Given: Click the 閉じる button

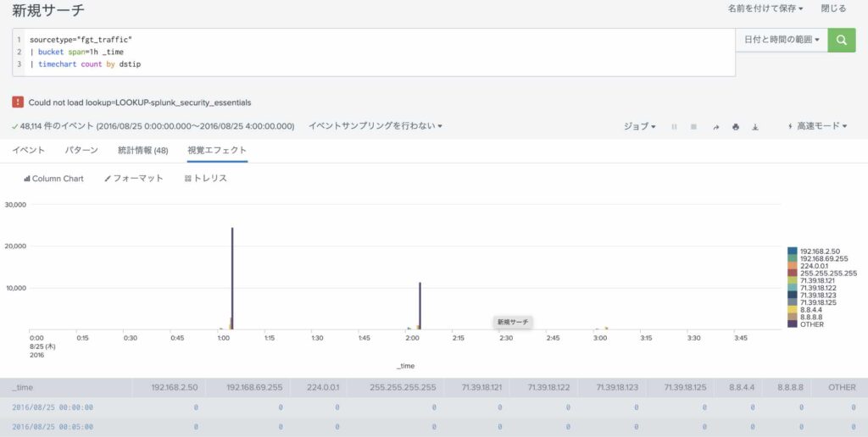Looking at the screenshot, I should pyautogui.click(x=833, y=8).
